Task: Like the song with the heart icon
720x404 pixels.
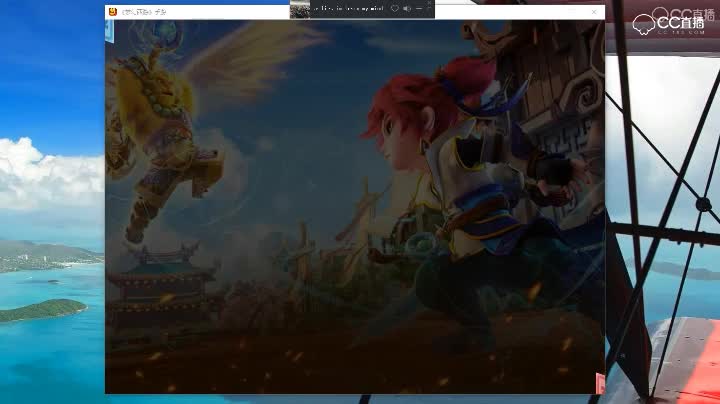Action: (x=394, y=8)
